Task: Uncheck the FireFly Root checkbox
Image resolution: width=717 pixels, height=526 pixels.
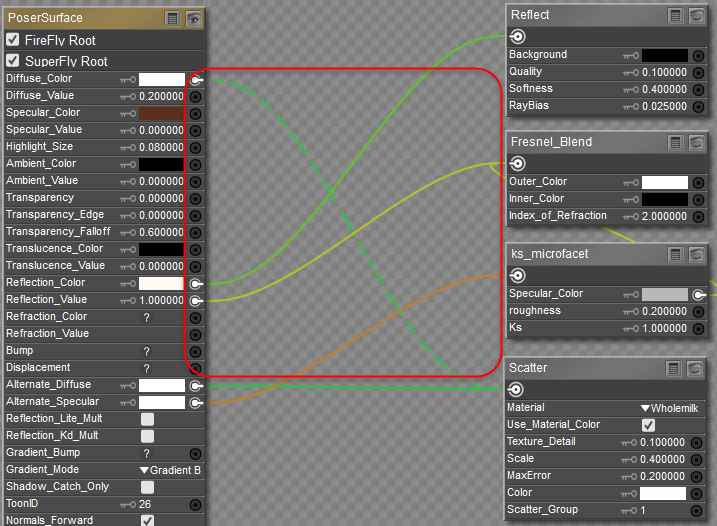Action: click(x=13, y=40)
